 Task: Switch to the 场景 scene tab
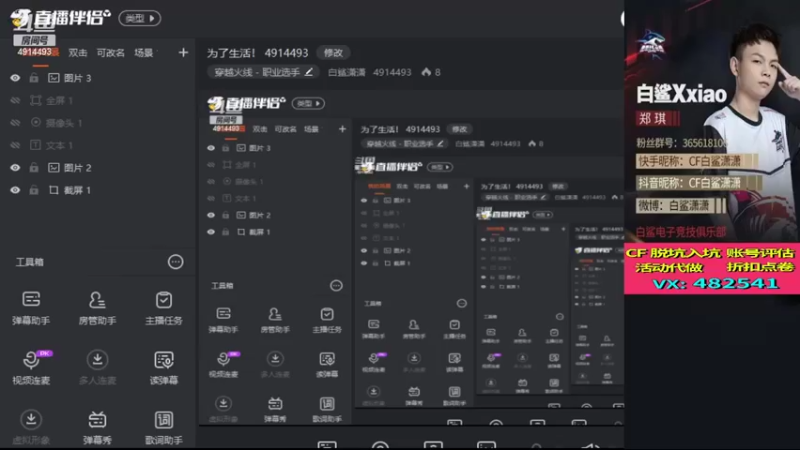pos(143,53)
